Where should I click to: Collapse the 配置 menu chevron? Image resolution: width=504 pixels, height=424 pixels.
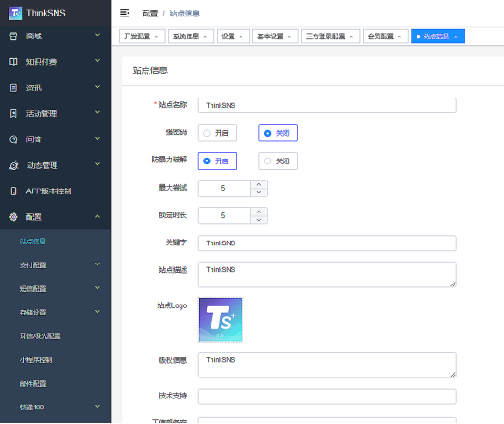pos(98,216)
